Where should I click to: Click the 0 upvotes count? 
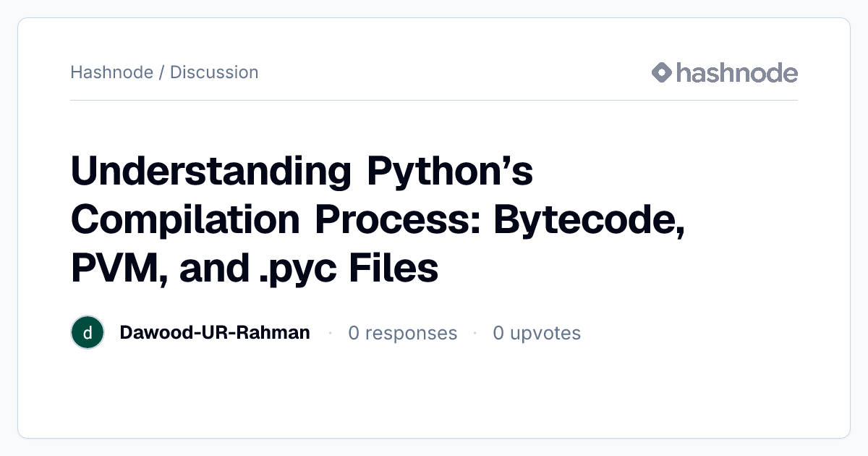(537, 333)
